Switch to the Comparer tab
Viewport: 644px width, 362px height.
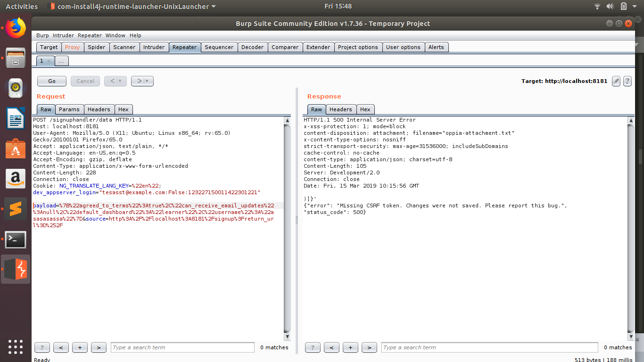(285, 47)
